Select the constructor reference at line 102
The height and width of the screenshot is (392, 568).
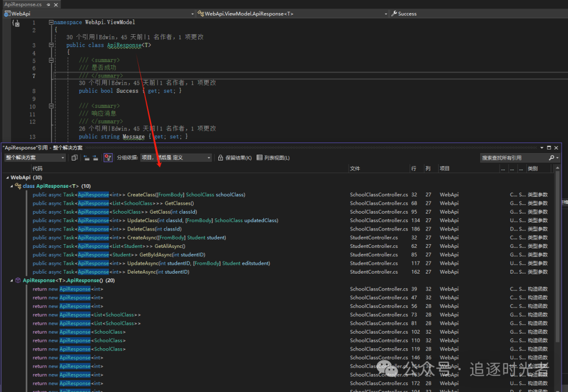tap(290, 332)
